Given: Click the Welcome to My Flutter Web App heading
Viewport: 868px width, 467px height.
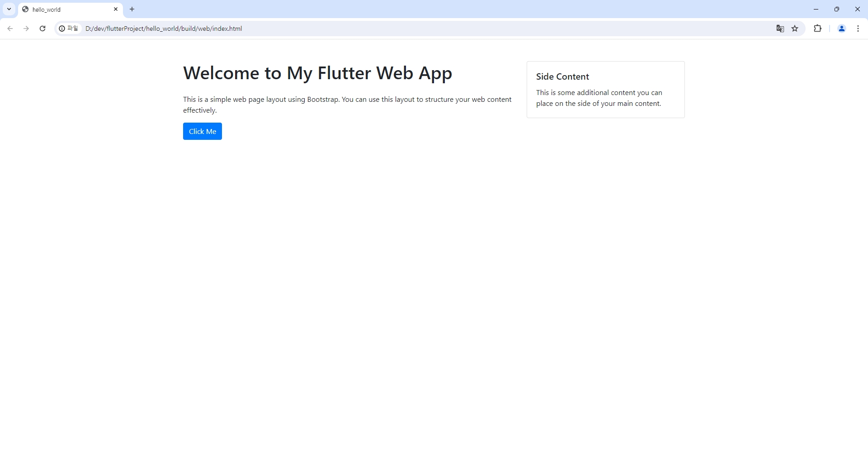Looking at the screenshot, I should click(317, 73).
